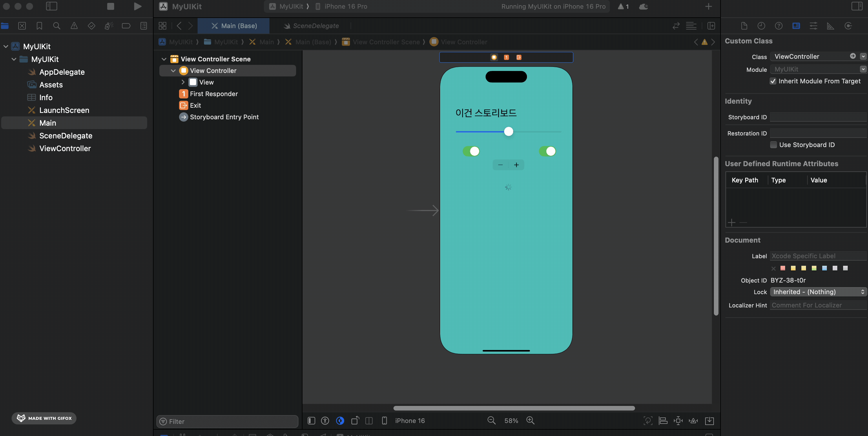
Task: Expand the View item in outline
Action: (183, 82)
